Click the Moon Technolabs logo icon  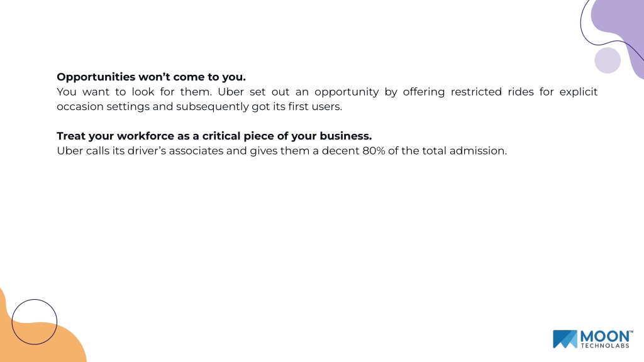coord(565,339)
